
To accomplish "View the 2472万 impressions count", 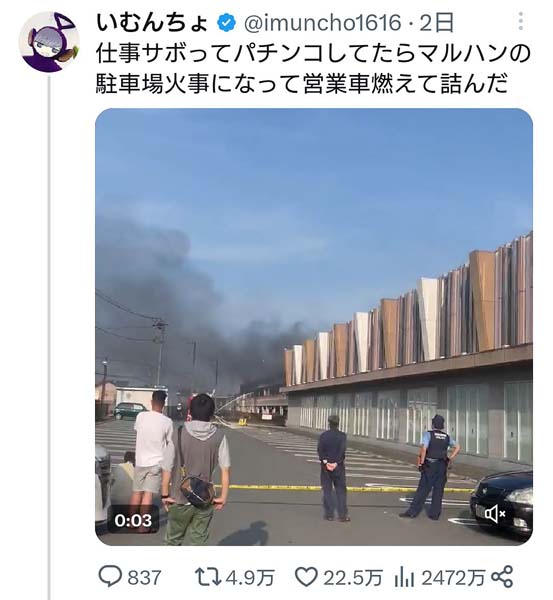I will point(453,577).
